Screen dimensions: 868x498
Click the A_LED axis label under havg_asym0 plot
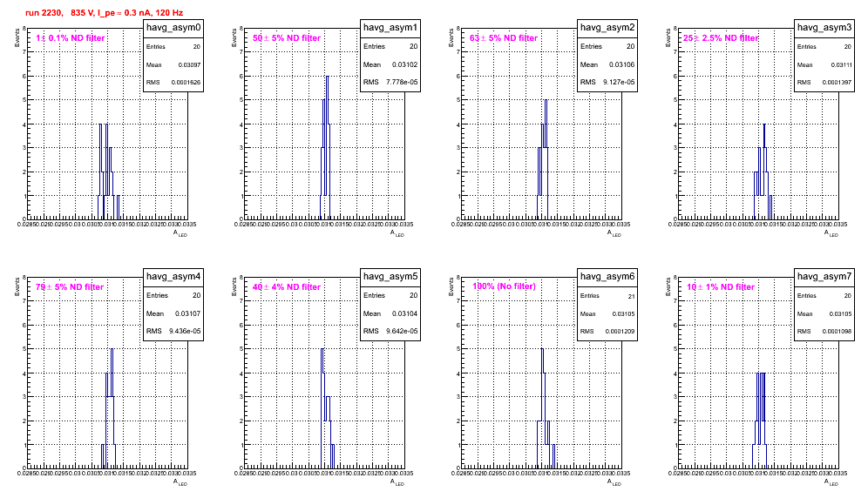(180, 233)
